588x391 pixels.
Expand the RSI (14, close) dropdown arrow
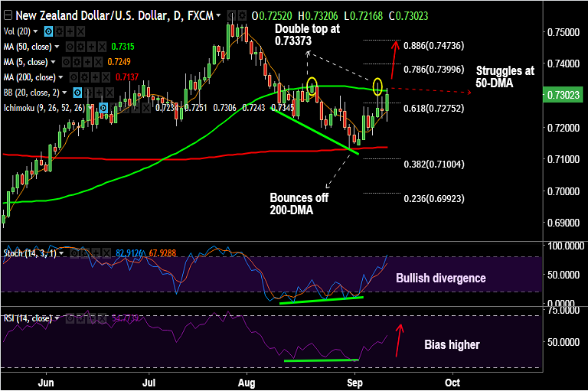[x=57, y=318]
